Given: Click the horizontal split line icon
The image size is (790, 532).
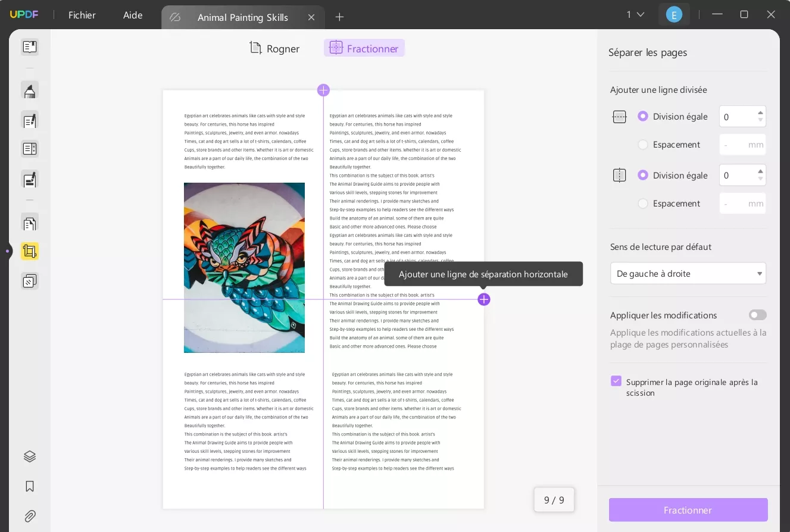Looking at the screenshot, I should [620, 117].
